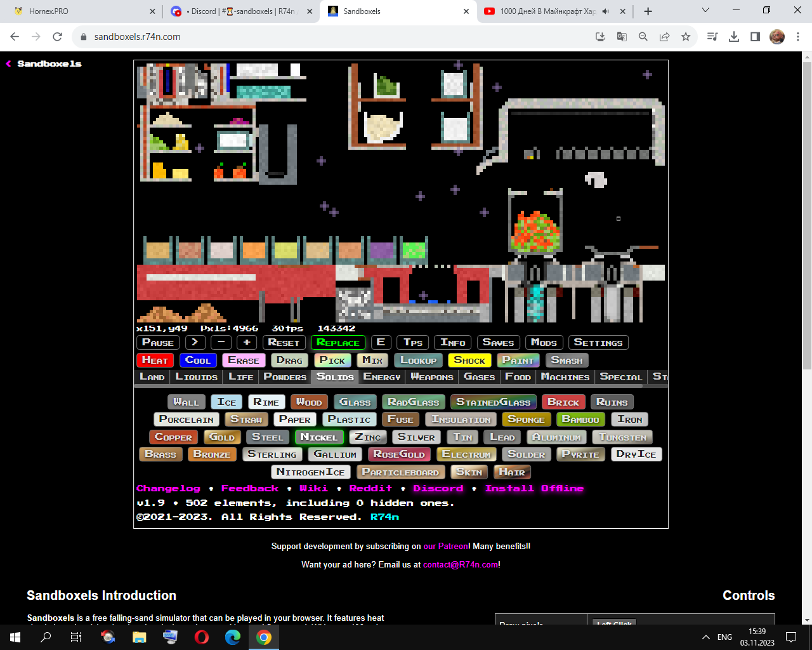Open the Chrome three-dot menu
Viewport: 812px width, 650px height.
(798, 37)
